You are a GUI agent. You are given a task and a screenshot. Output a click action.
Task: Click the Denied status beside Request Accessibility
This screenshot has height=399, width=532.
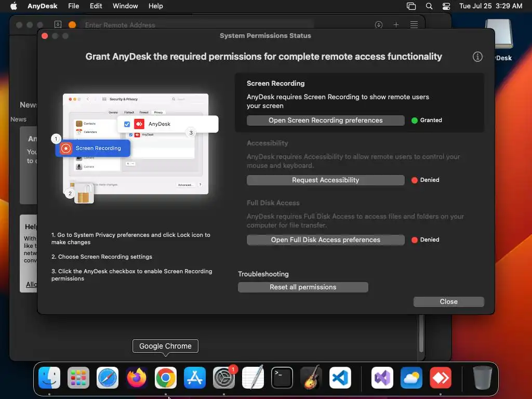coord(430,180)
